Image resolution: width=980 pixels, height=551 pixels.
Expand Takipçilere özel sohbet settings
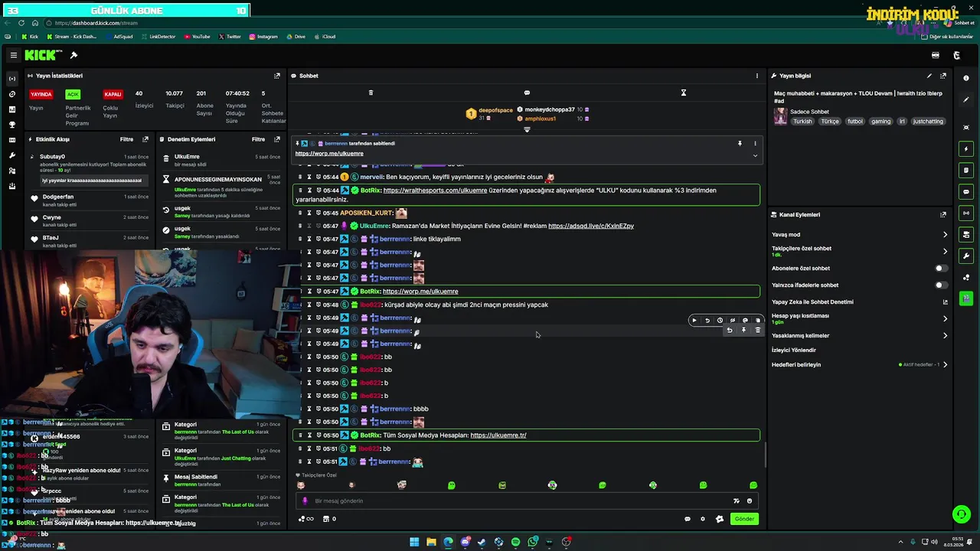pyautogui.click(x=945, y=251)
